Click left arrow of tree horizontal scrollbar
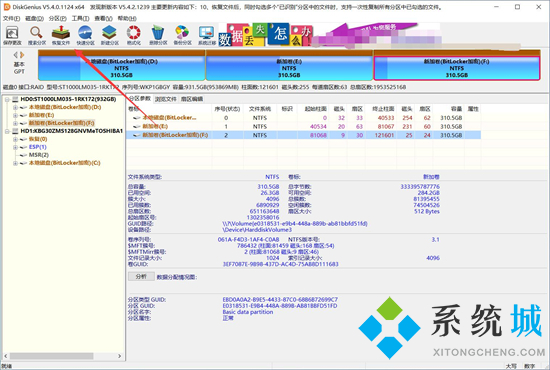 pos(6,356)
